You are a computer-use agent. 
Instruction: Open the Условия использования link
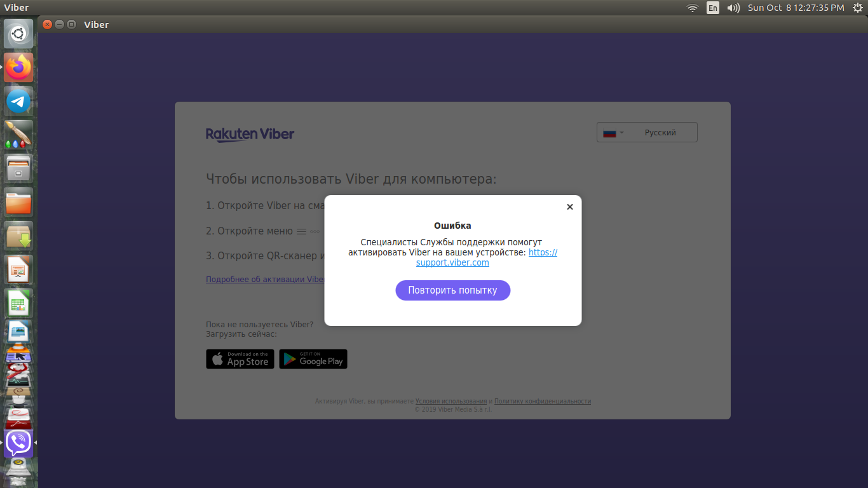[451, 402]
